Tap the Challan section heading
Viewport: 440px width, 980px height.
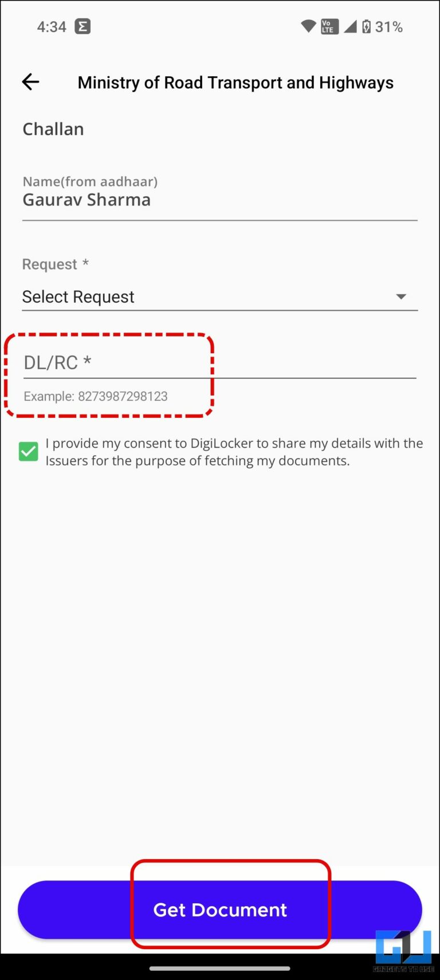pyautogui.click(x=53, y=129)
